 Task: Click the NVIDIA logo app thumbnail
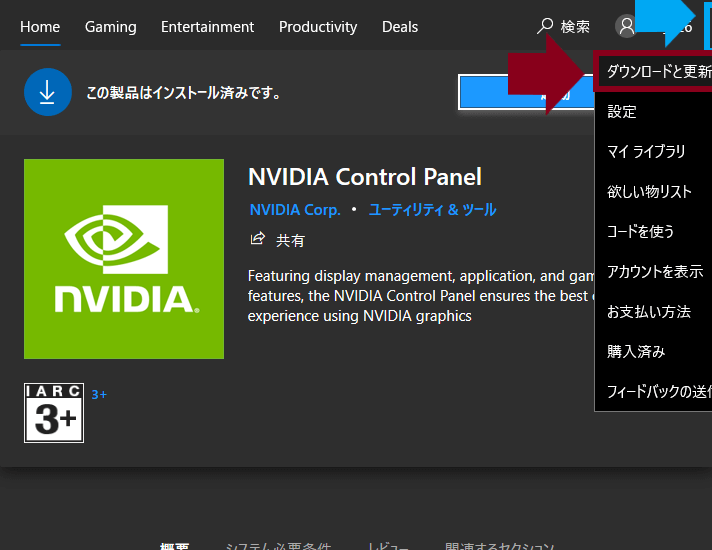[124, 259]
